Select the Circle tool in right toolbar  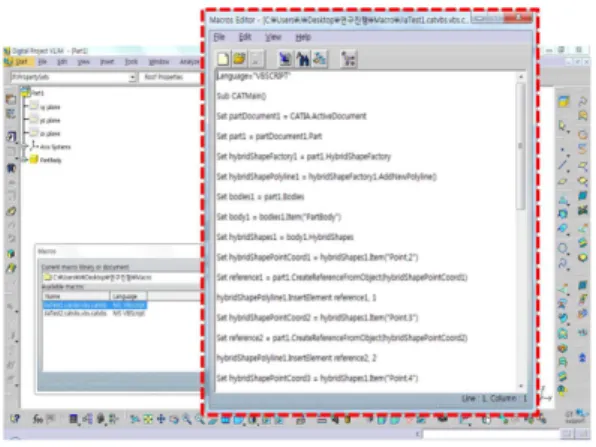coord(563,248)
